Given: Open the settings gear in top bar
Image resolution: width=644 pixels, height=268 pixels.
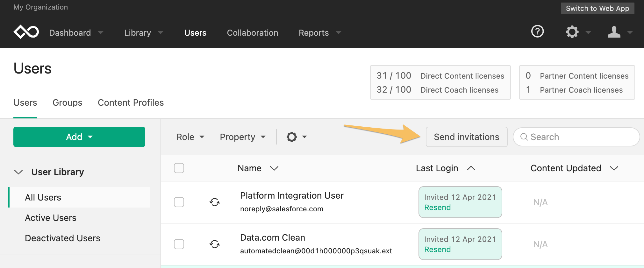Looking at the screenshot, I should point(572,32).
